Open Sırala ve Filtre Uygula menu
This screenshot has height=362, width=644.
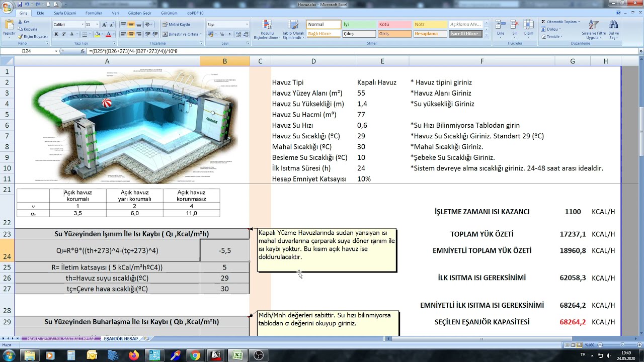[x=594, y=30]
